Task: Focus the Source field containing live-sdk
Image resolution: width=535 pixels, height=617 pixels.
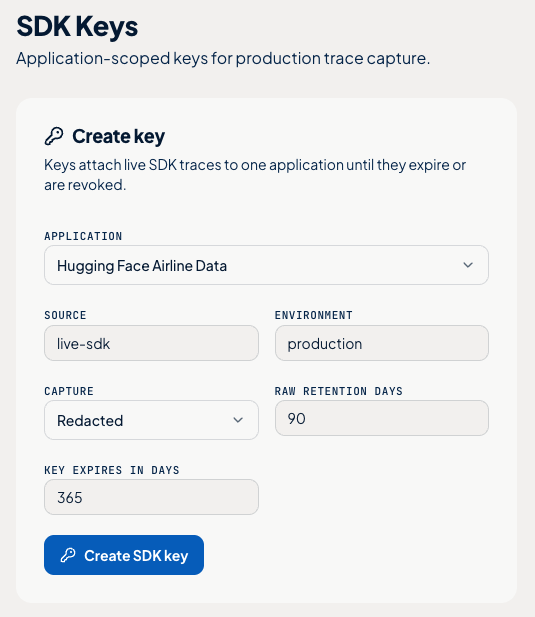Action: click(151, 343)
